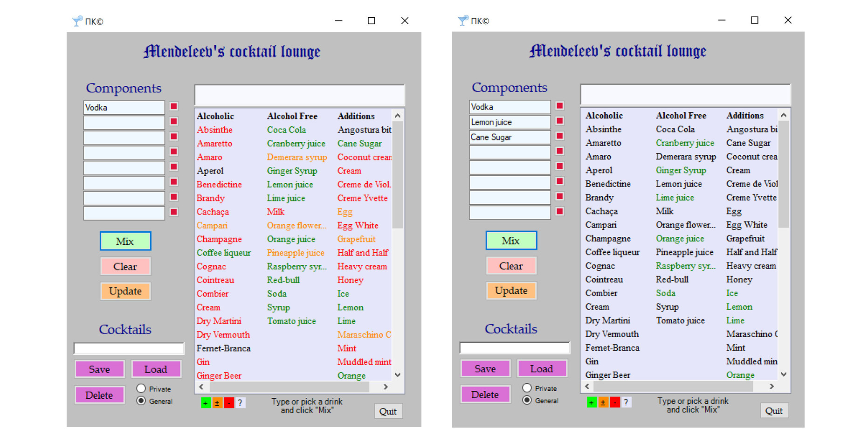
Task: Click red square beside Vodka in left window
Action: (174, 107)
